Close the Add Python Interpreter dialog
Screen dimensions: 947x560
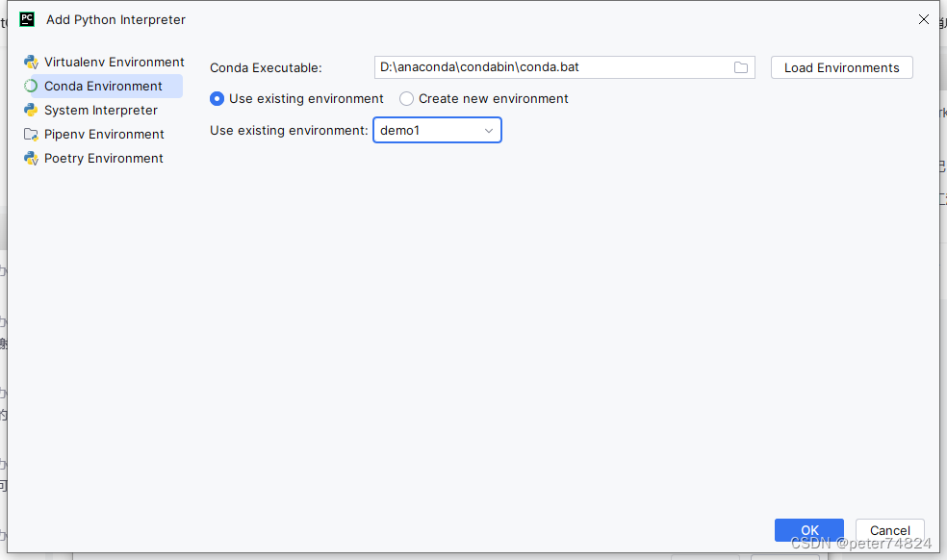click(x=924, y=19)
